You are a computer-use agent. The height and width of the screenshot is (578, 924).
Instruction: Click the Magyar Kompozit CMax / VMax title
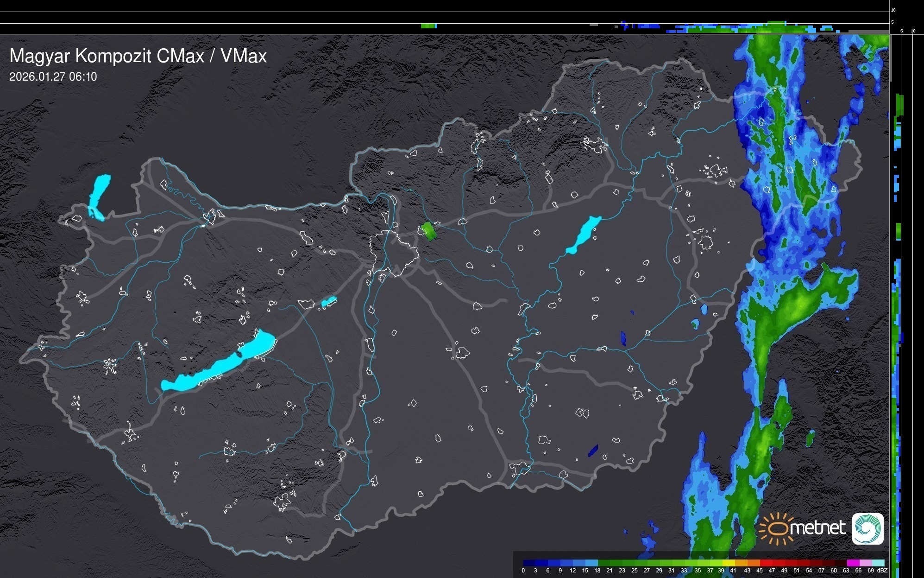click(138, 56)
